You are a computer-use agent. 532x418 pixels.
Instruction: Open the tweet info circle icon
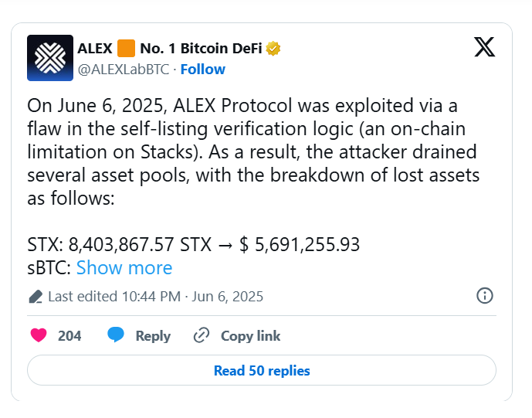point(484,295)
